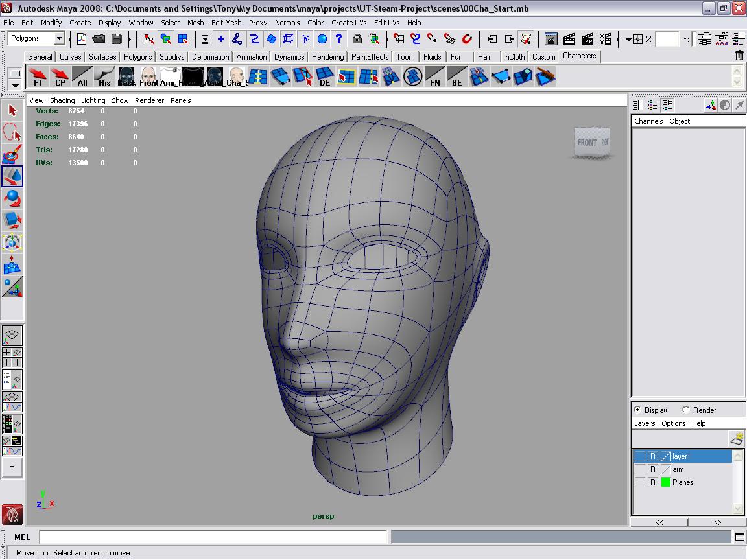This screenshot has width=747, height=560.
Task: Open Render Settings from the toolbar
Action: pyautogui.click(x=605, y=39)
